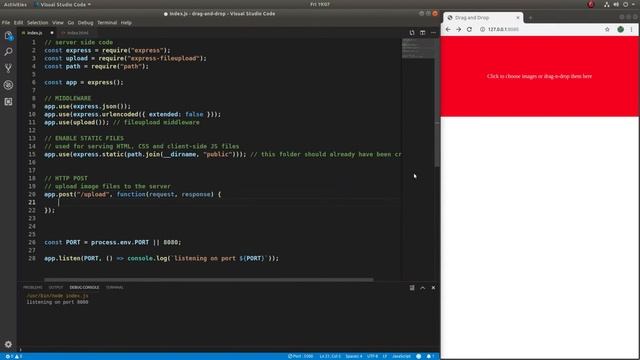Click the Activities button
The width and height of the screenshot is (640, 360).
point(15,4)
